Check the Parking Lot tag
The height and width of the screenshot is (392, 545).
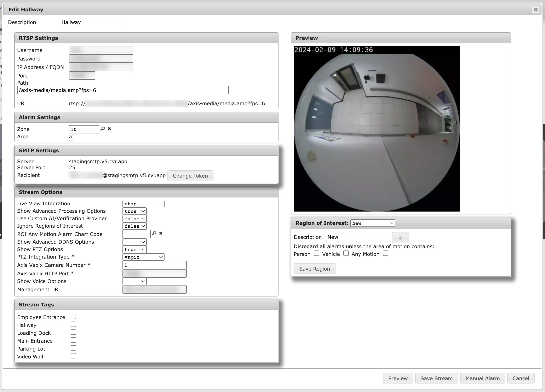tap(73, 348)
